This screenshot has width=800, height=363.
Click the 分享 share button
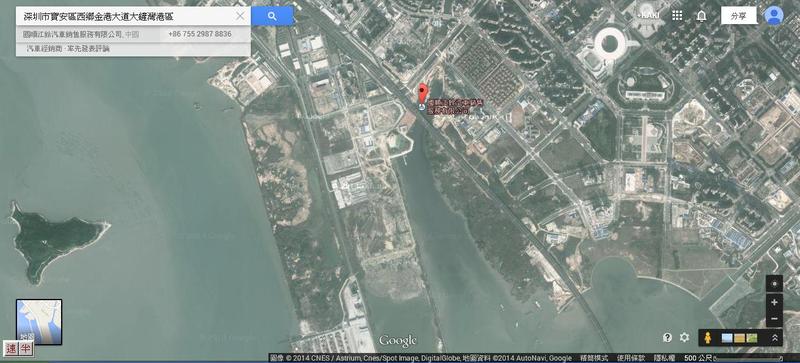738,16
